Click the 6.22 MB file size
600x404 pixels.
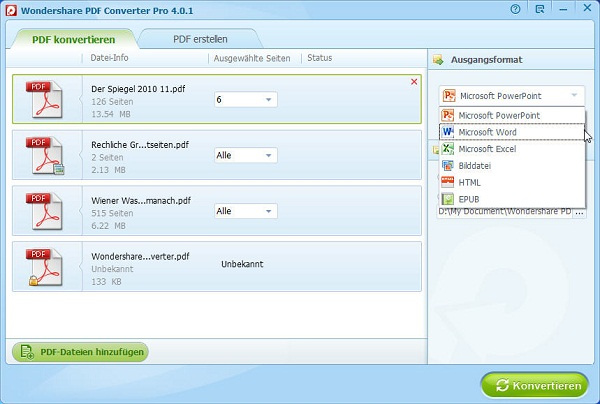click(108, 226)
